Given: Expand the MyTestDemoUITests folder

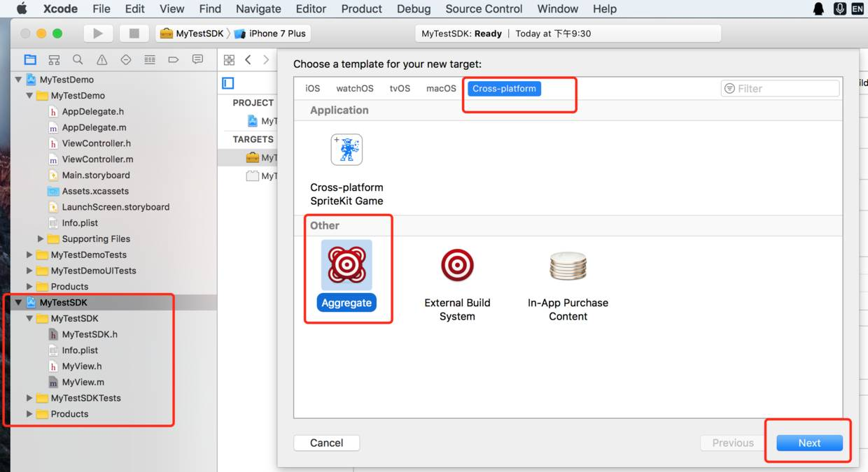Looking at the screenshot, I should pyautogui.click(x=29, y=271).
